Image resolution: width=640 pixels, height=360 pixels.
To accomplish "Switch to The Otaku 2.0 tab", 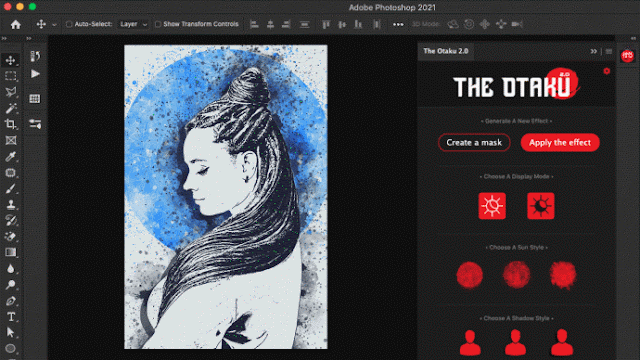I will [446, 51].
